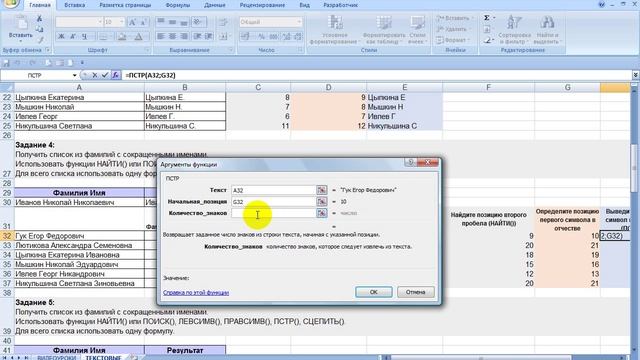The image size is (640, 360).
Task: Switch to the Рецензирование ribbon tab
Action: 262,5
